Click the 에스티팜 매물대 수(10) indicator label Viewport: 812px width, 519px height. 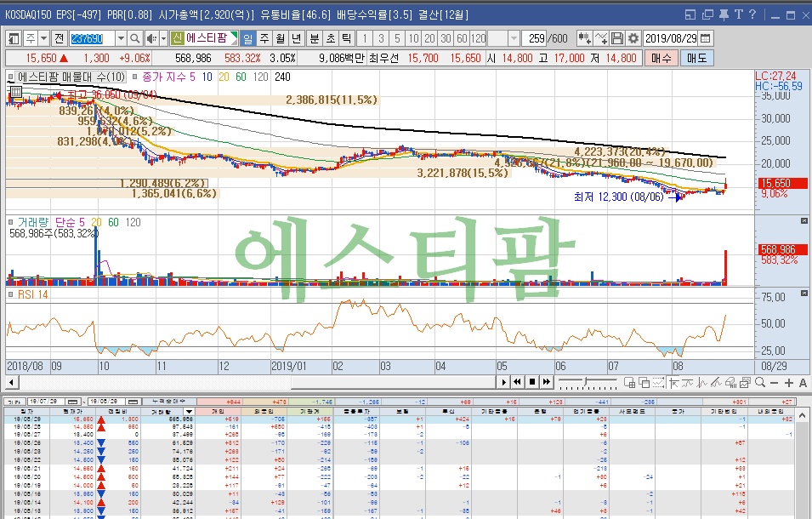[x=71, y=77]
